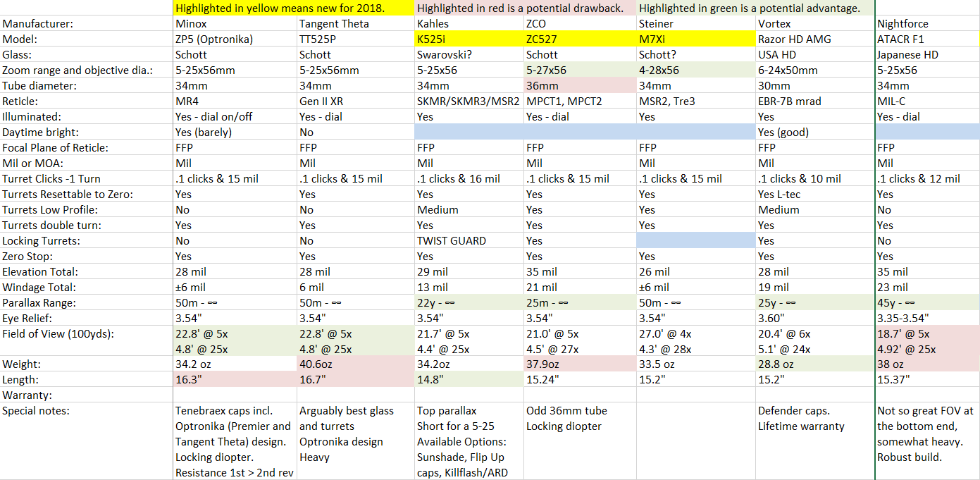Select the Vortex 'Yes (good)' daytime bright cell
Screen dimensions: 980x480
(785, 133)
